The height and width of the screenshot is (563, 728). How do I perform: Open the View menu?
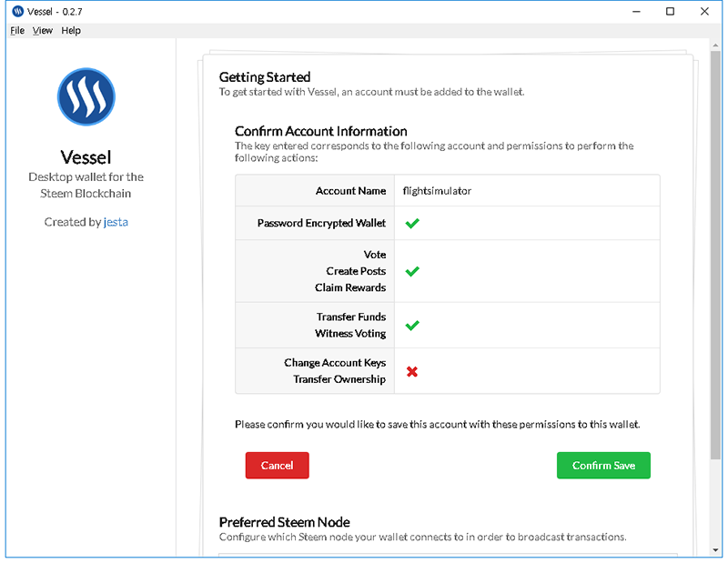coord(42,31)
